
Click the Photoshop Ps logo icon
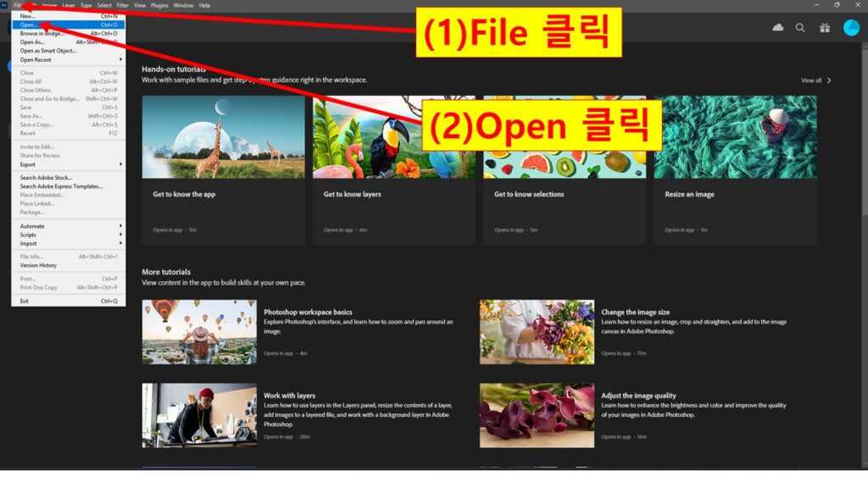pos(5,5)
